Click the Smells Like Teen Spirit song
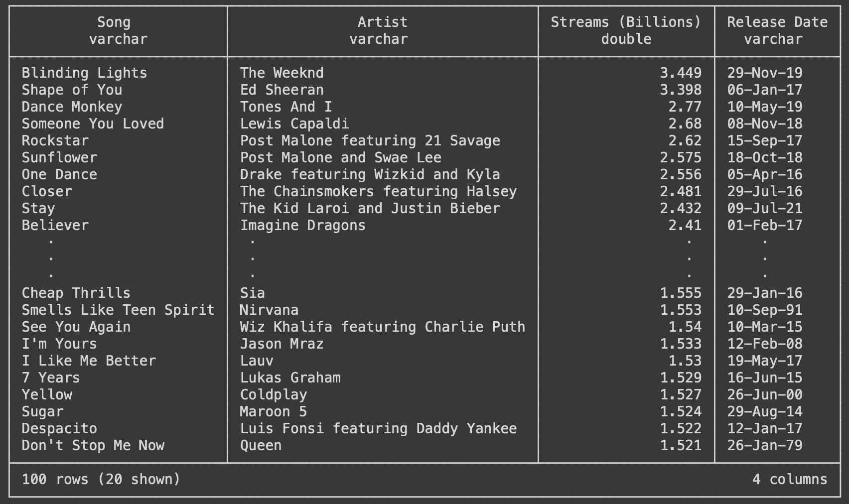The height and width of the screenshot is (504, 849). click(x=118, y=310)
